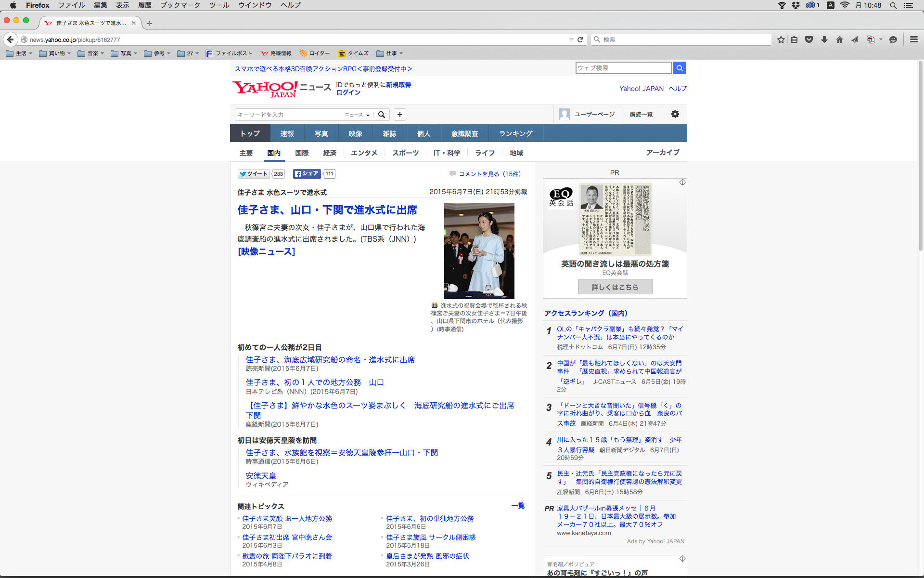Expand the 生活 bookmarks folder

pyautogui.click(x=19, y=53)
